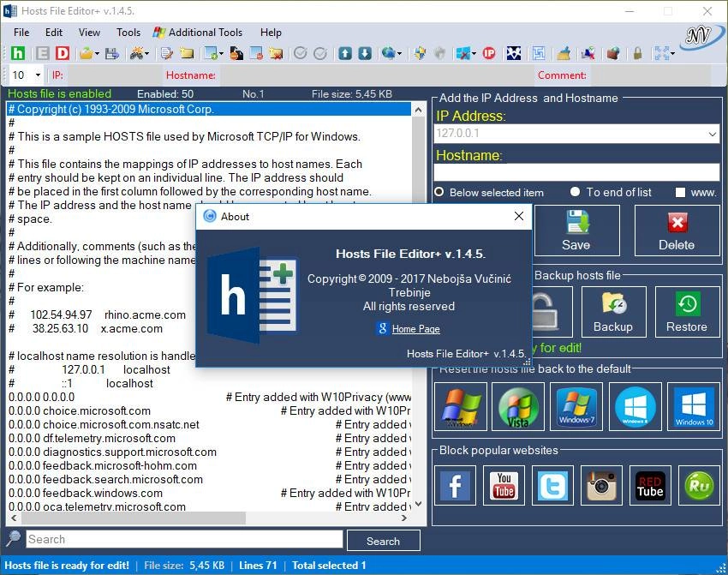Click the blue-yellow shield toolbar icon
This screenshot has height=575, width=728.
click(421, 53)
